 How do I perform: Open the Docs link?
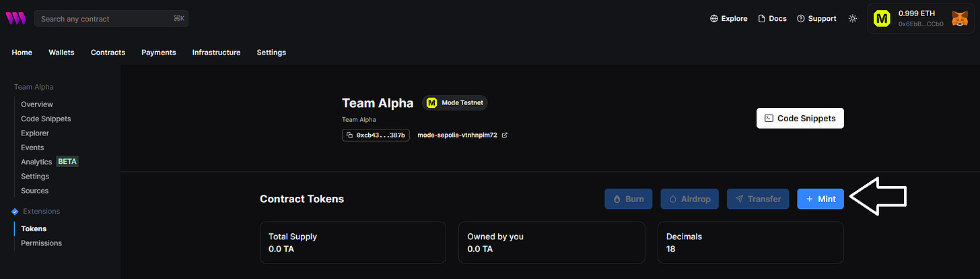(x=773, y=19)
